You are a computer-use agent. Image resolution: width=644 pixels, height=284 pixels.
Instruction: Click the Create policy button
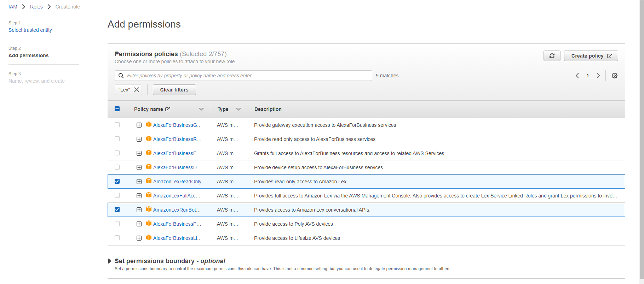591,56
